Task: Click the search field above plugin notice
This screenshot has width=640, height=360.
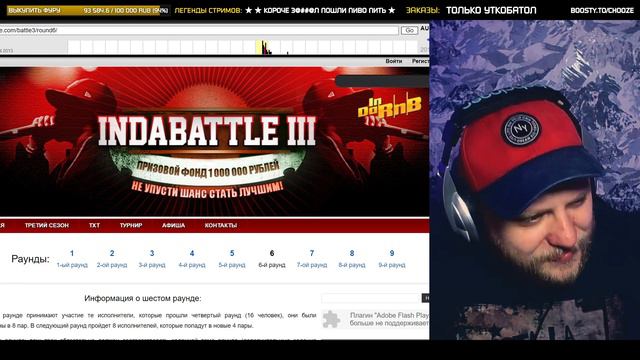Action: pos(371,298)
